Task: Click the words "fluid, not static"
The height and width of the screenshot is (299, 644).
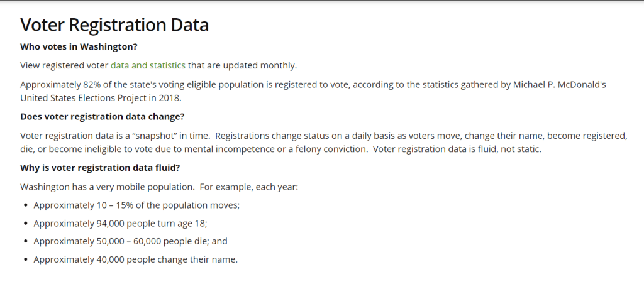Action: pos(517,149)
